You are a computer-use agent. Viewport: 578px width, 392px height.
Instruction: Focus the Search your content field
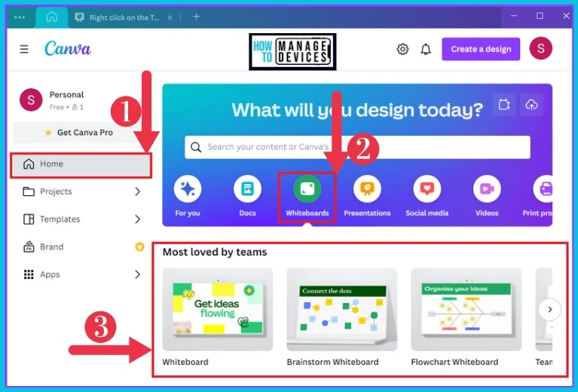357,147
